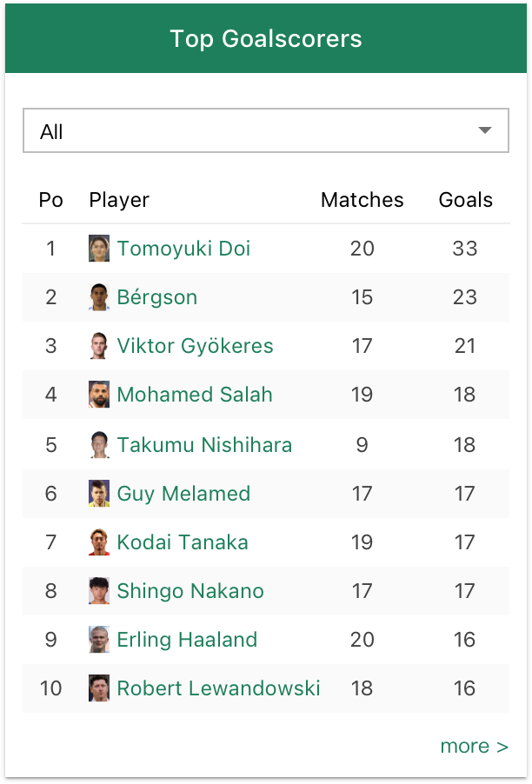Open Tomoyuki Doi's player page
The height and width of the screenshot is (784, 532).
coord(183,249)
